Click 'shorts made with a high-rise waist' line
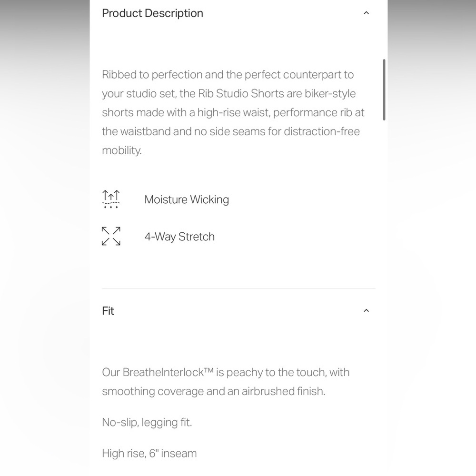 [x=186, y=113]
